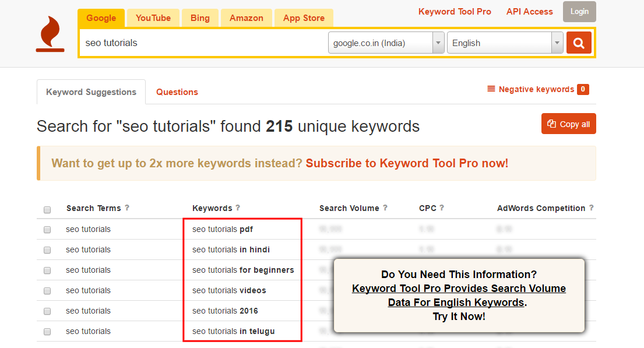Click the seo tutorials search input field
This screenshot has width=644, height=348.
[204, 43]
